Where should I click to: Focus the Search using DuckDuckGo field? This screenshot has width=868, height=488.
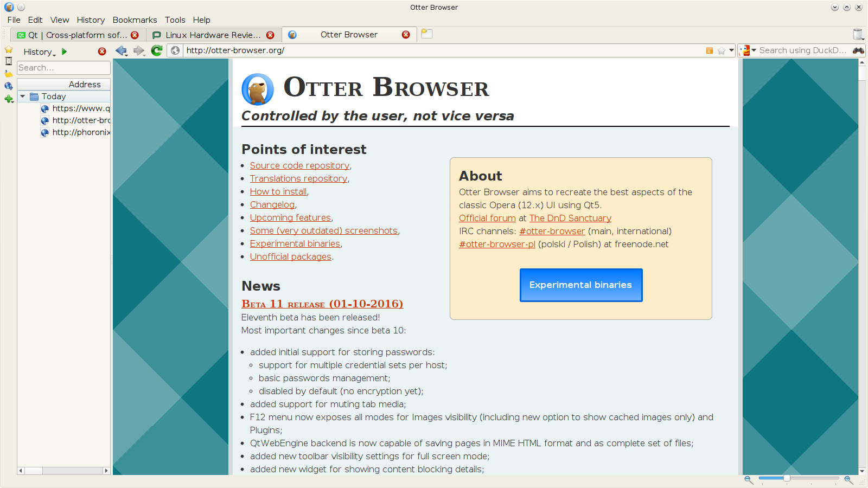pos(803,50)
